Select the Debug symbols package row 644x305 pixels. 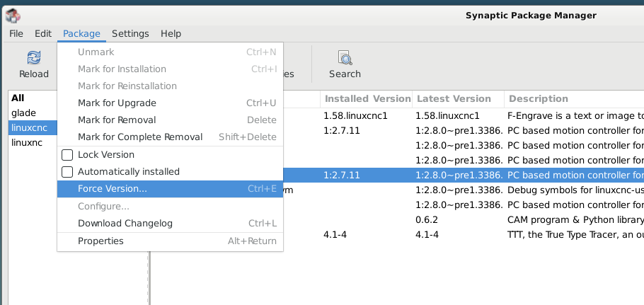click(575, 190)
